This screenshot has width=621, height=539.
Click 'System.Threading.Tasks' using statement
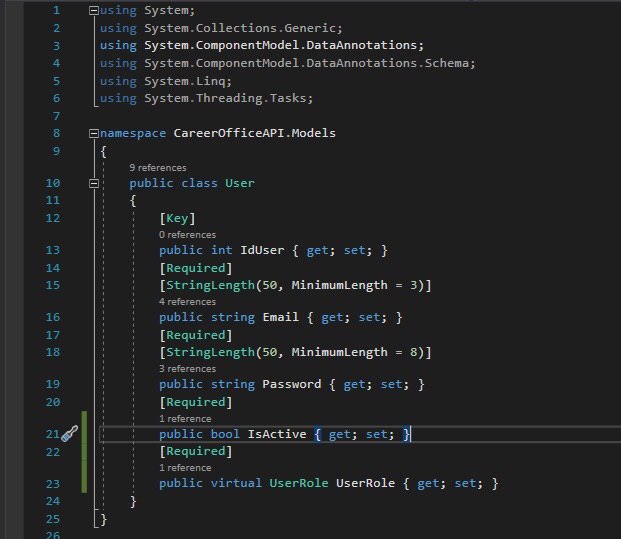click(x=206, y=98)
